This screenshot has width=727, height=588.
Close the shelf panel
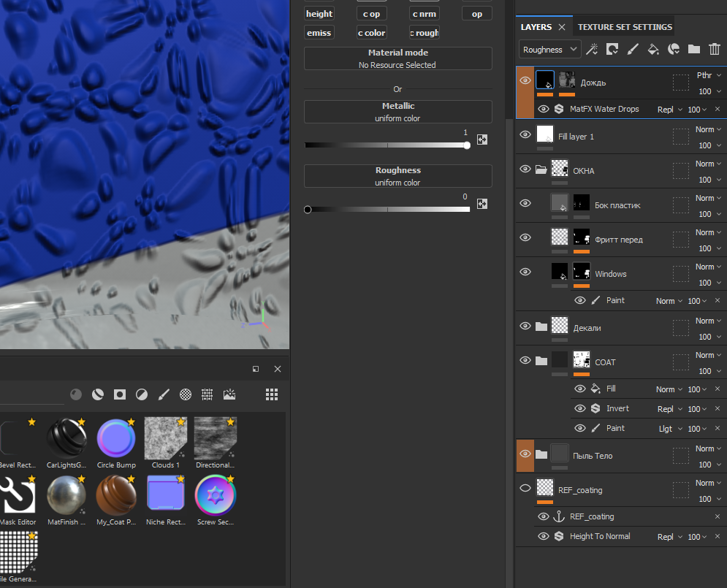pyautogui.click(x=277, y=369)
